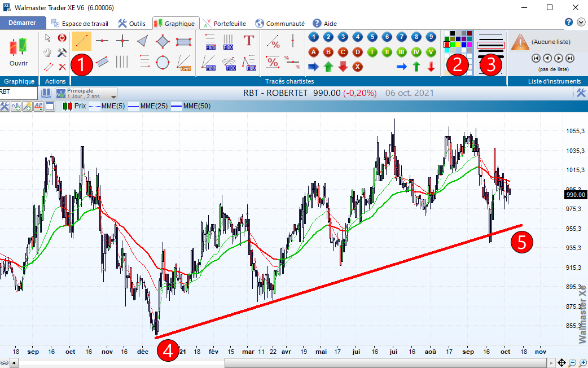Screen dimensions: 588x368
Task: Click the Ouvrir chart button
Action: point(19,52)
